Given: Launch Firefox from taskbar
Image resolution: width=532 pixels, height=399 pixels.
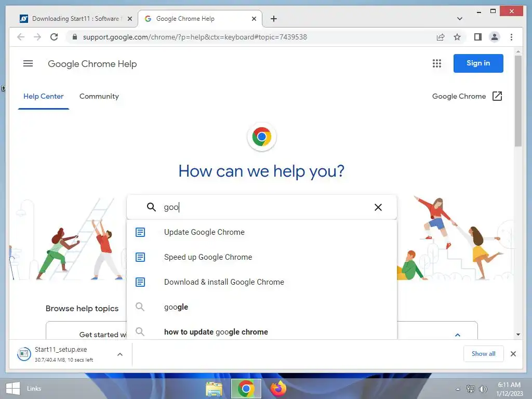Looking at the screenshot, I should coord(278,389).
